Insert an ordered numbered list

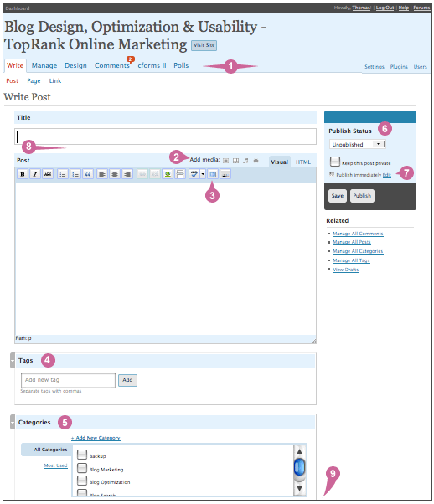tap(75, 174)
